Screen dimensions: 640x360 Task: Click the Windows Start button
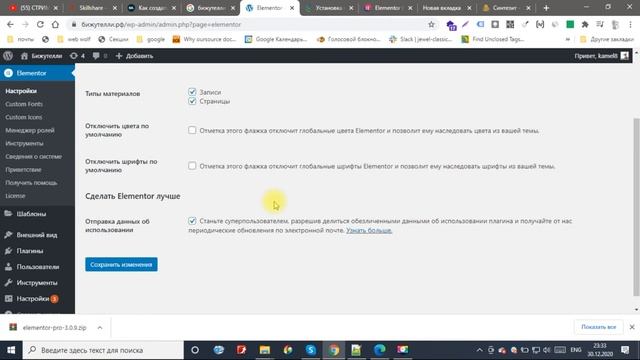pyautogui.click(x=11, y=350)
